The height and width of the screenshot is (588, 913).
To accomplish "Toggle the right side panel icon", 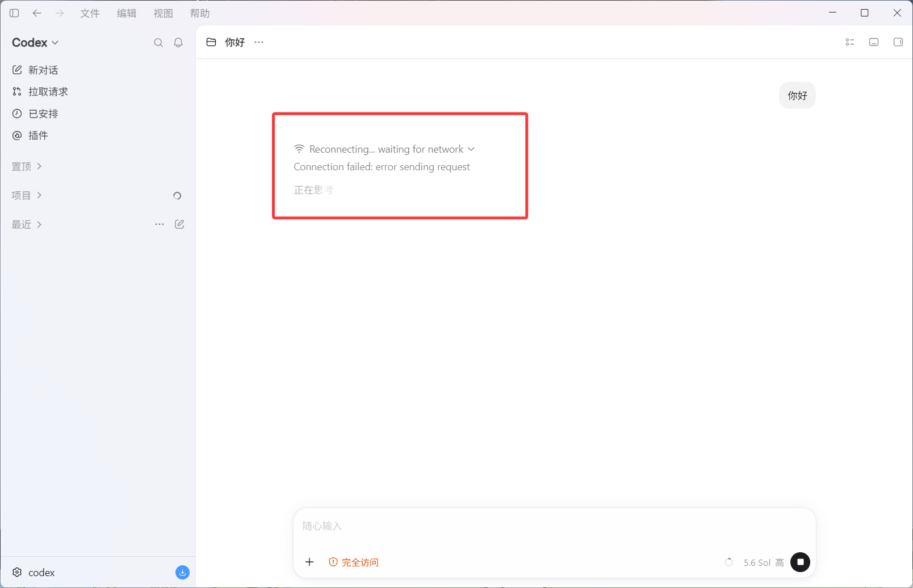I will tap(898, 42).
